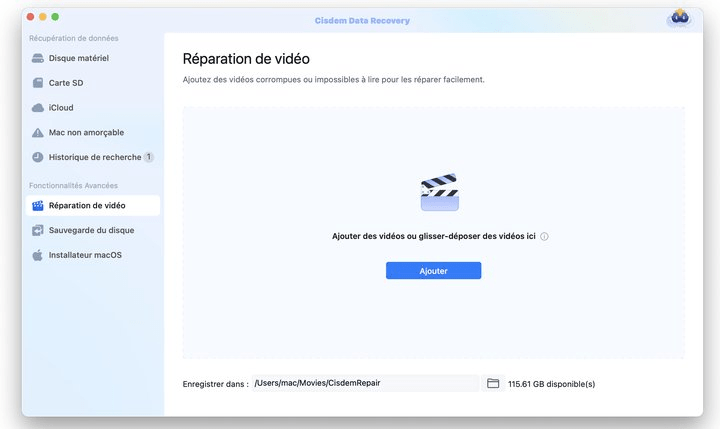The image size is (720, 429).
Task: Click the description starting 'Ajoutez des vidéos corrompues'
Action: tap(333, 80)
